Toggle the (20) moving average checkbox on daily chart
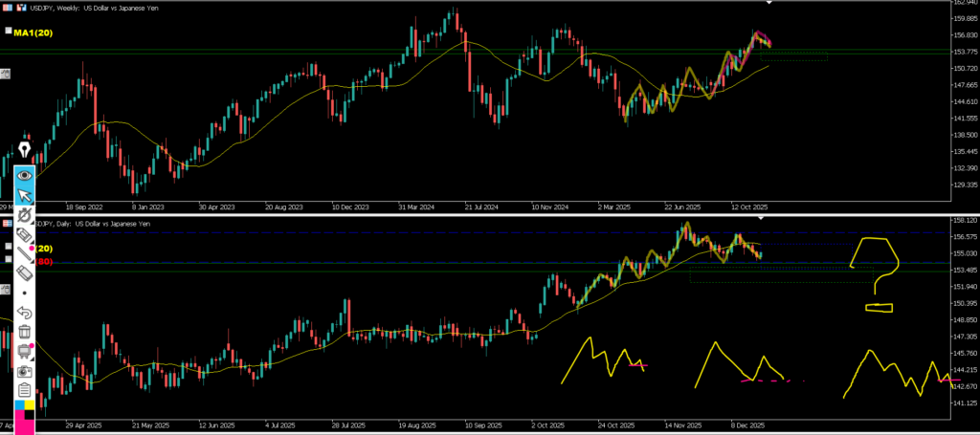Image resolution: width=980 pixels, height=435 pixels. point(8,248)
